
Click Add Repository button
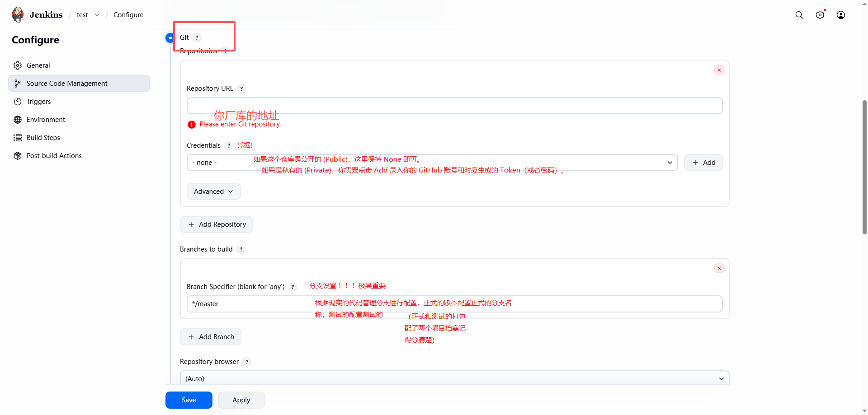pos(217,224)
